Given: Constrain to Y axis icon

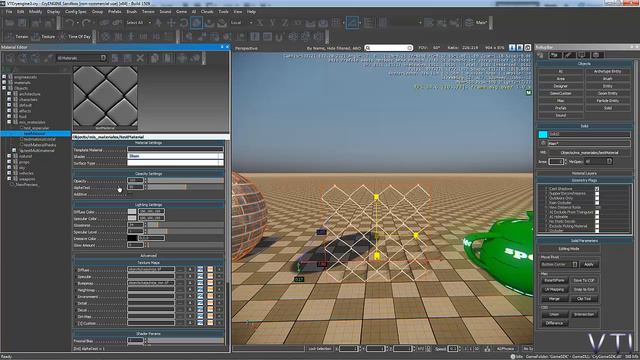Looking at the screenshot, I should click(272, 23).
